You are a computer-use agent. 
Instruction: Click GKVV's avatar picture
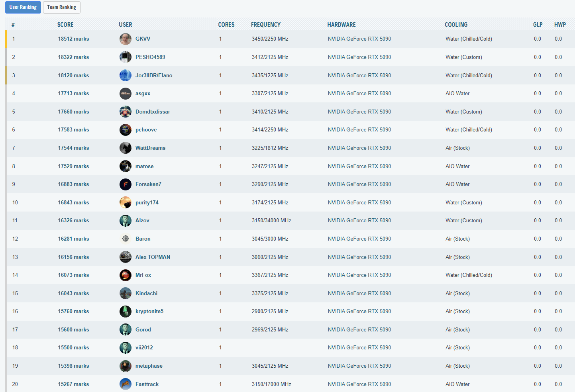point(125,39)
